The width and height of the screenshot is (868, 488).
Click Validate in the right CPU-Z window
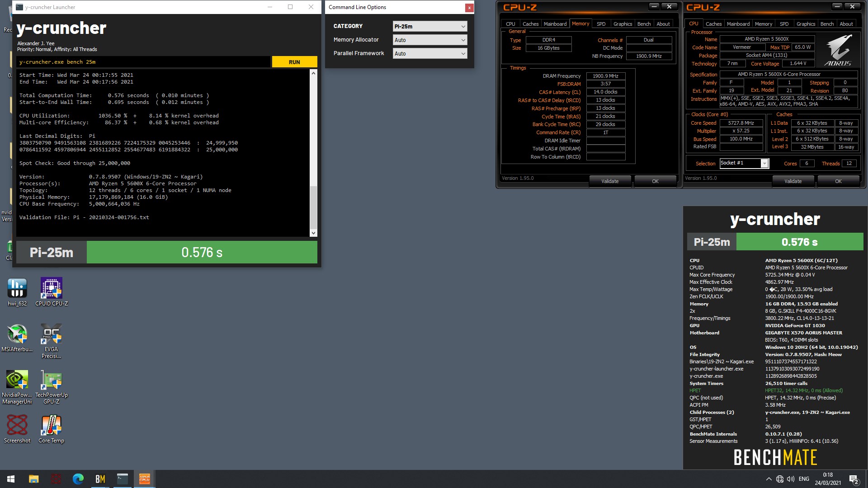793,181
